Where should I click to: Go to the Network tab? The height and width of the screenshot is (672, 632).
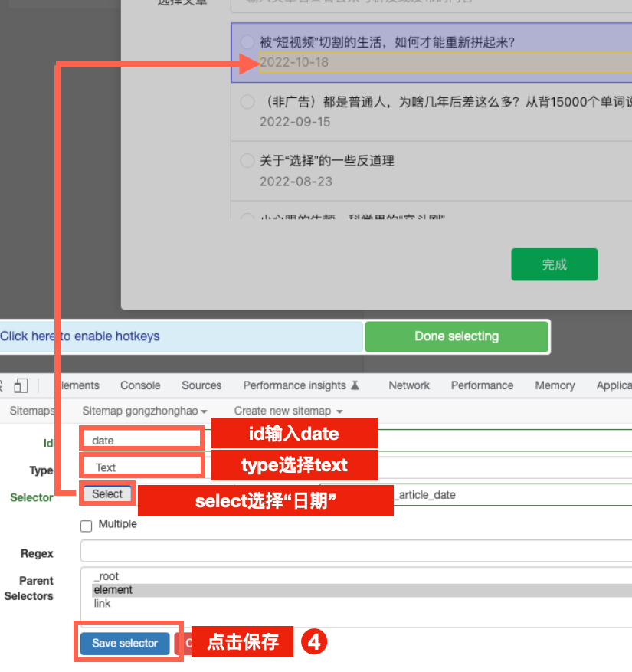[409, 385]
